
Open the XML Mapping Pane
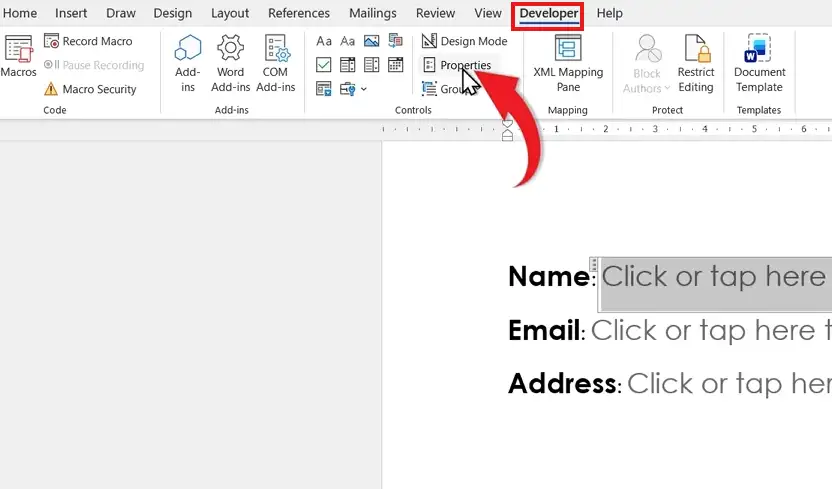coord(568,64)
